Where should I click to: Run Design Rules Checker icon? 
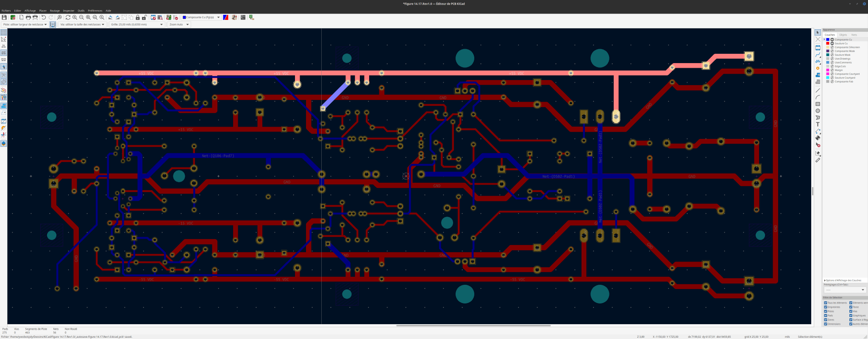pyautogui.click(x=175, y=17)
